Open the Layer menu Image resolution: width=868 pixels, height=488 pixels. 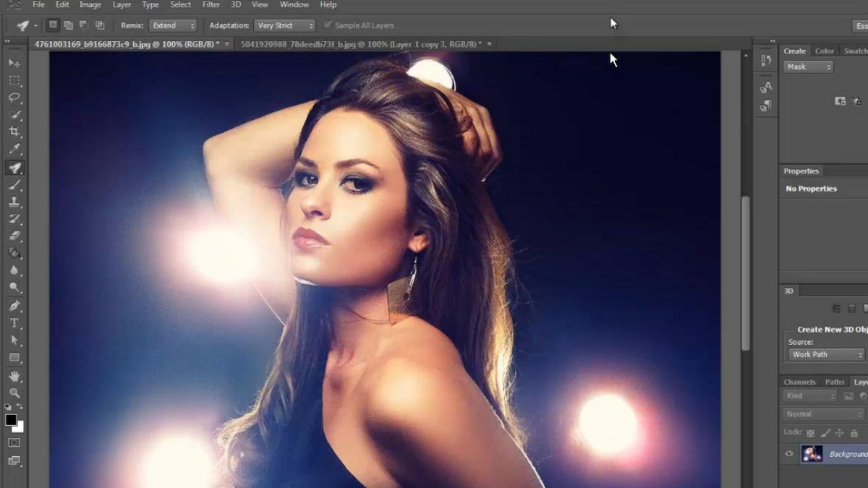(122, 4)
